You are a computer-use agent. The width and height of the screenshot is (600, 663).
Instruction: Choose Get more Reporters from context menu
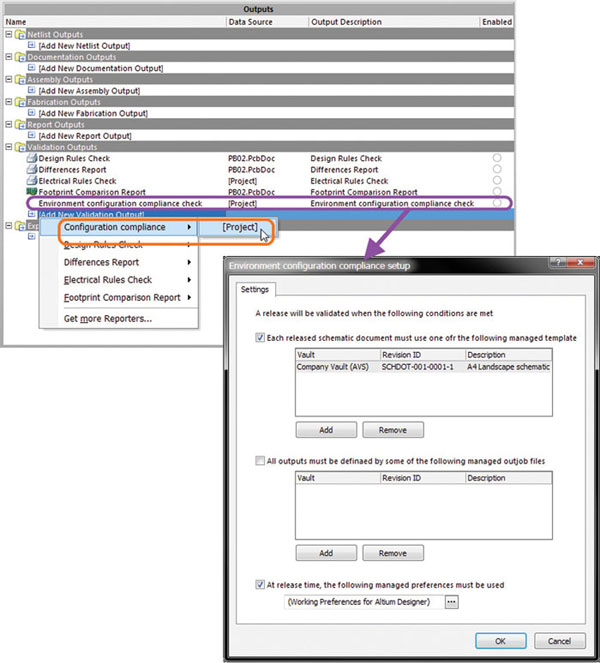tap(108, 318)
